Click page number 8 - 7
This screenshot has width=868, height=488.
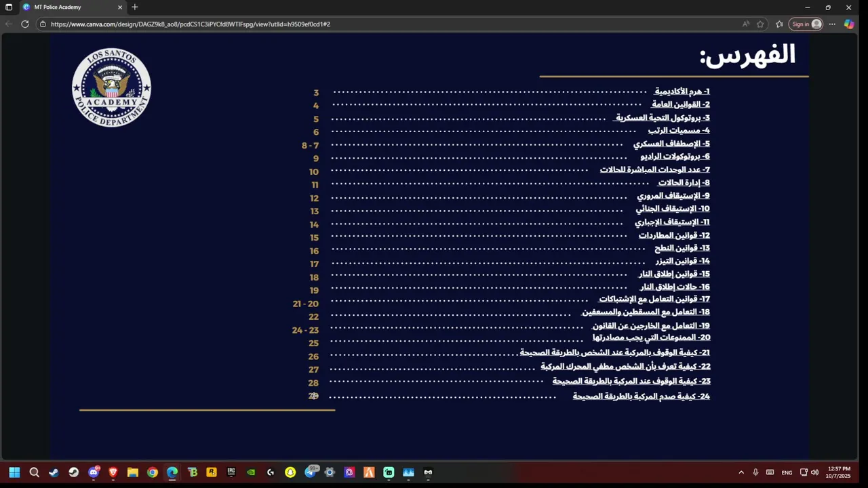310,146
